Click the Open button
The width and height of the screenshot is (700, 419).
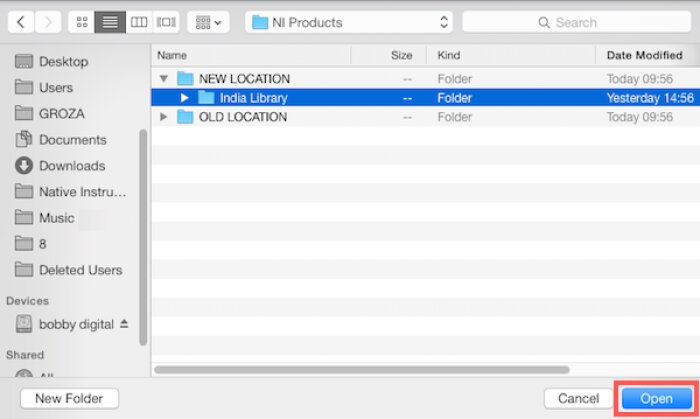point(656,398)
